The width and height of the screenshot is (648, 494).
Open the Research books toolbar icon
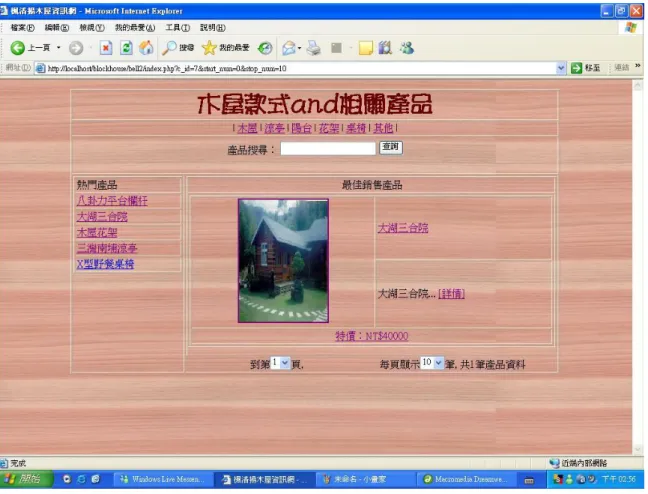(385, 48)
